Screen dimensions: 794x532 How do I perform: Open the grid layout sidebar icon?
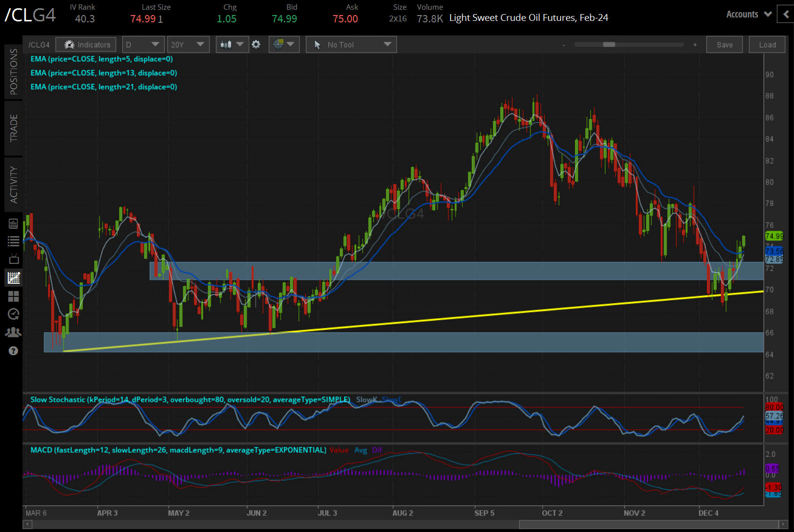(x=14, y=296)
